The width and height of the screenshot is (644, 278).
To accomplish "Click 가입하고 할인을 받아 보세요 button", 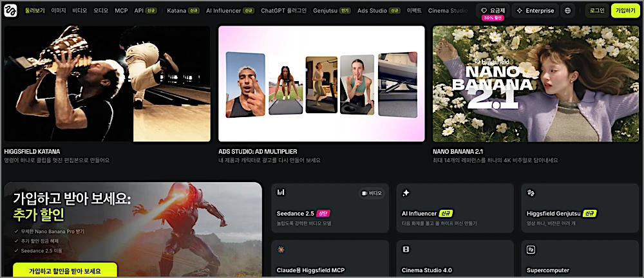I will [65, 271].
